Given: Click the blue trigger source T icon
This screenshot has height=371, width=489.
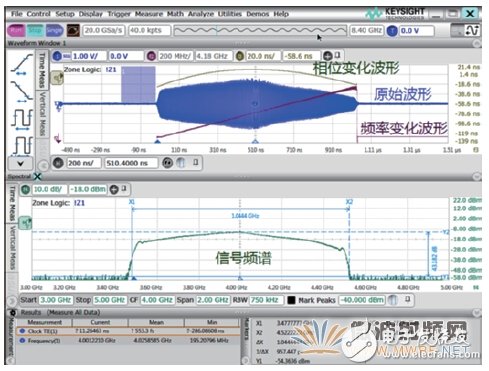Looking at the screenshot, I should pyautogui.click(x=392, y=31).
